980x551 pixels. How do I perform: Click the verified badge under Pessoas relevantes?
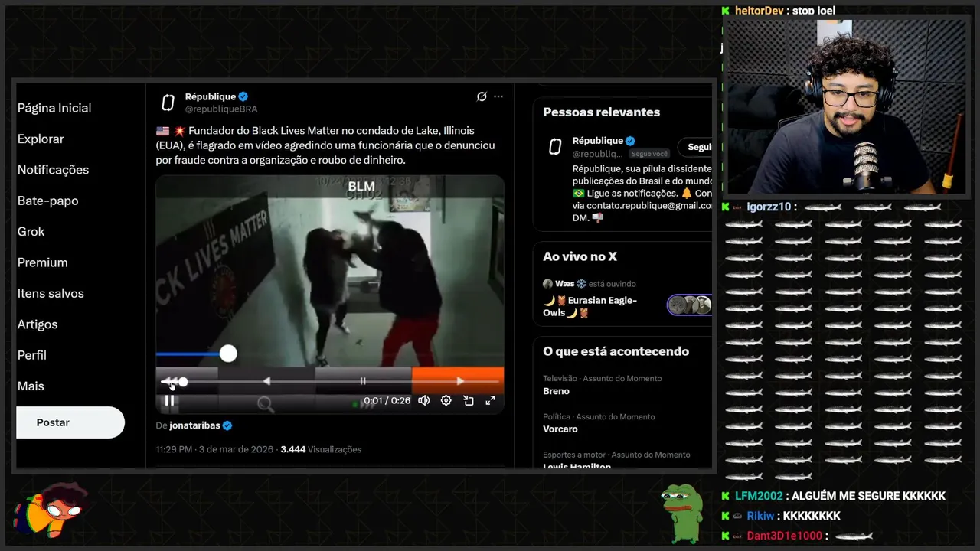[631, 141]
